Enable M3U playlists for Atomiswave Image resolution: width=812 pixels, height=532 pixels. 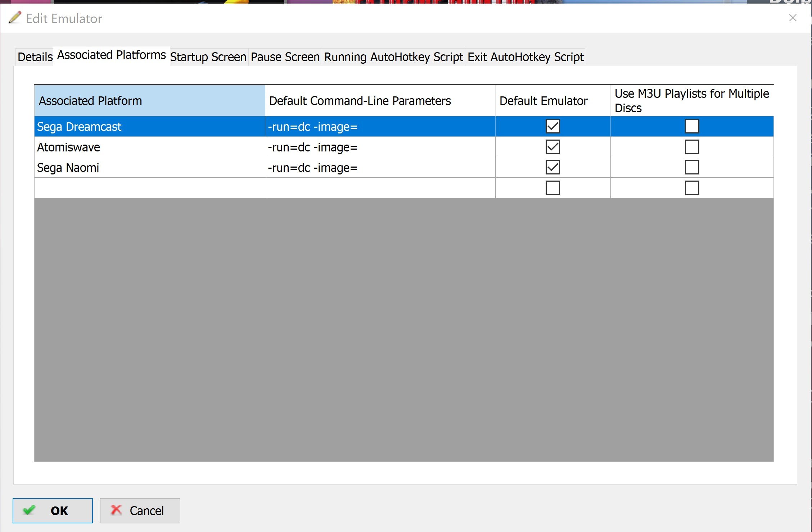[x=692, y=147]
